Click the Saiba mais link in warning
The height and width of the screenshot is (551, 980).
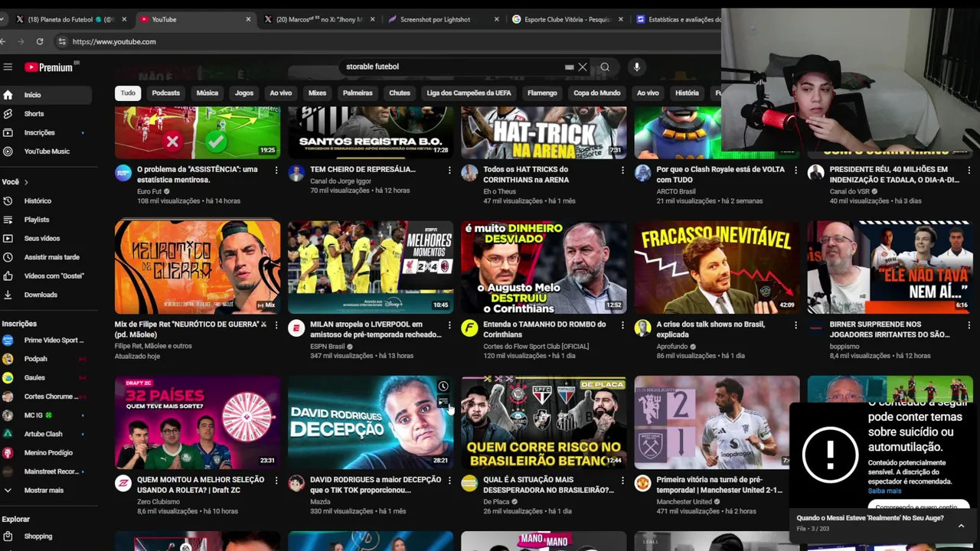[884, 491]
